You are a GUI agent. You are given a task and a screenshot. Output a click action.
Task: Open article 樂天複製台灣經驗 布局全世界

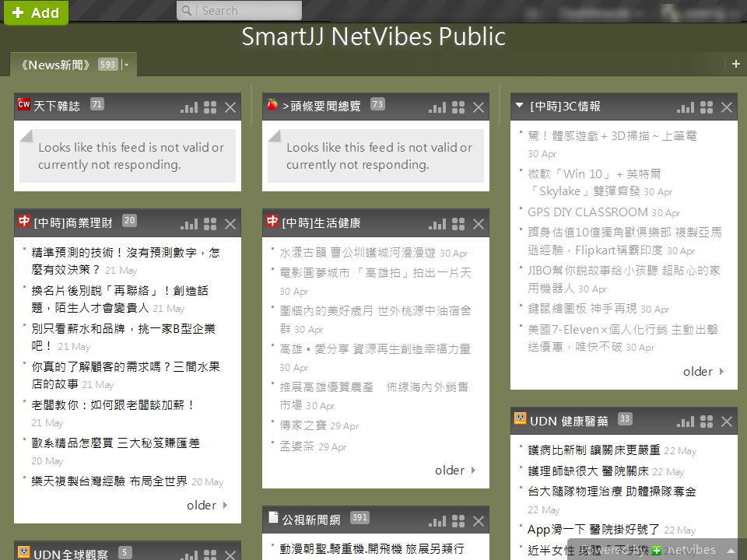pos(109,481)
